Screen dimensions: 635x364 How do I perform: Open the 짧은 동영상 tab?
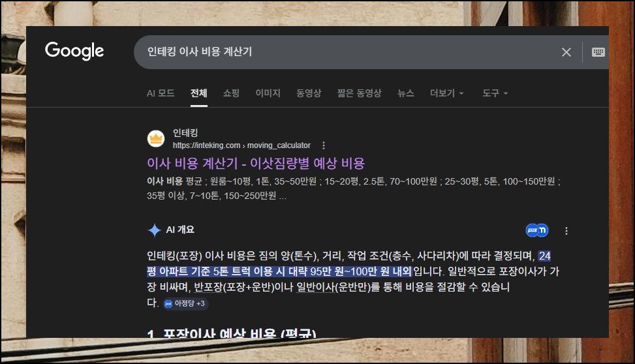359,93
